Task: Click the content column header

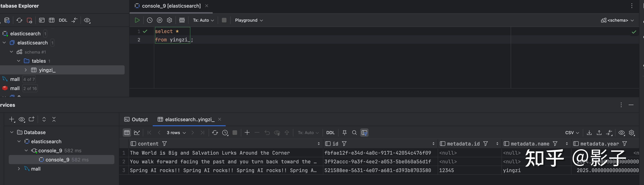Action: pos(148,144)
